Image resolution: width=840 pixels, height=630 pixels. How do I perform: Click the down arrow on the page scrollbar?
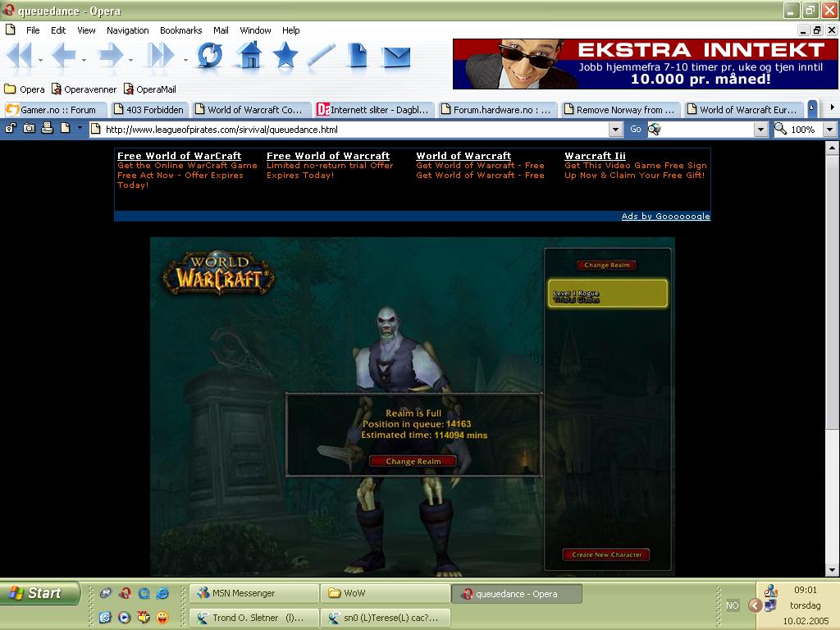832,570
